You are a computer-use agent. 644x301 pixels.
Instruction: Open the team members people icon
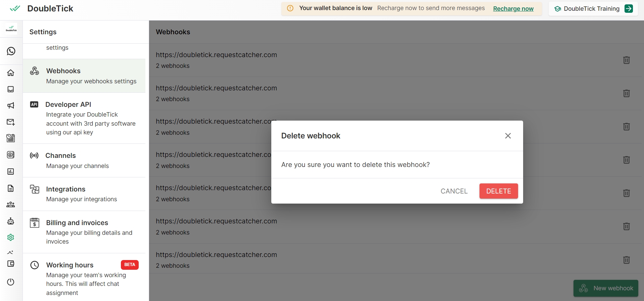[x=11, y=205]
